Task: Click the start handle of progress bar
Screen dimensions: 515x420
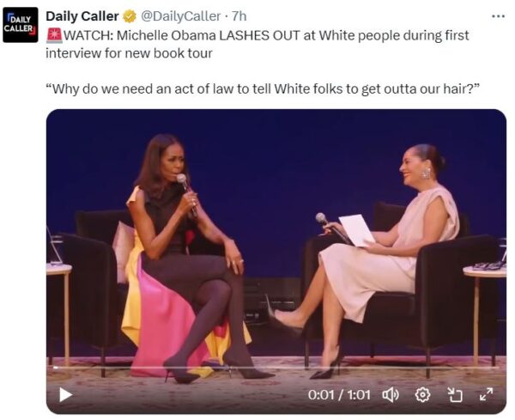Action: point(56,367)
